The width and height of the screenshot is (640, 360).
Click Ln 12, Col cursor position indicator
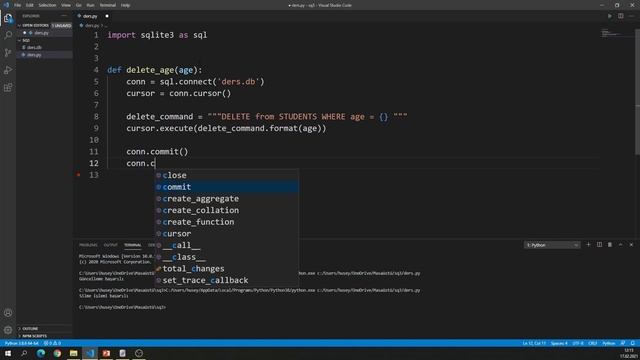tap(534, 343)
